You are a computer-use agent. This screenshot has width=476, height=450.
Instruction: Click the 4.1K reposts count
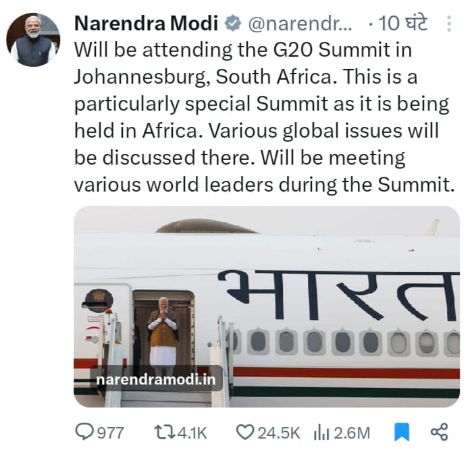click(192, 432)
